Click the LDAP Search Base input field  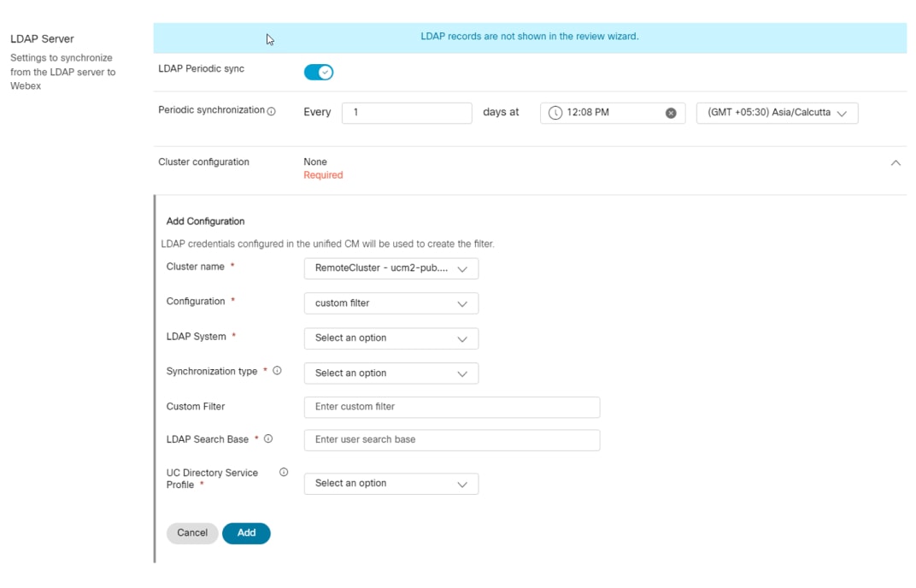coord(451,440)
